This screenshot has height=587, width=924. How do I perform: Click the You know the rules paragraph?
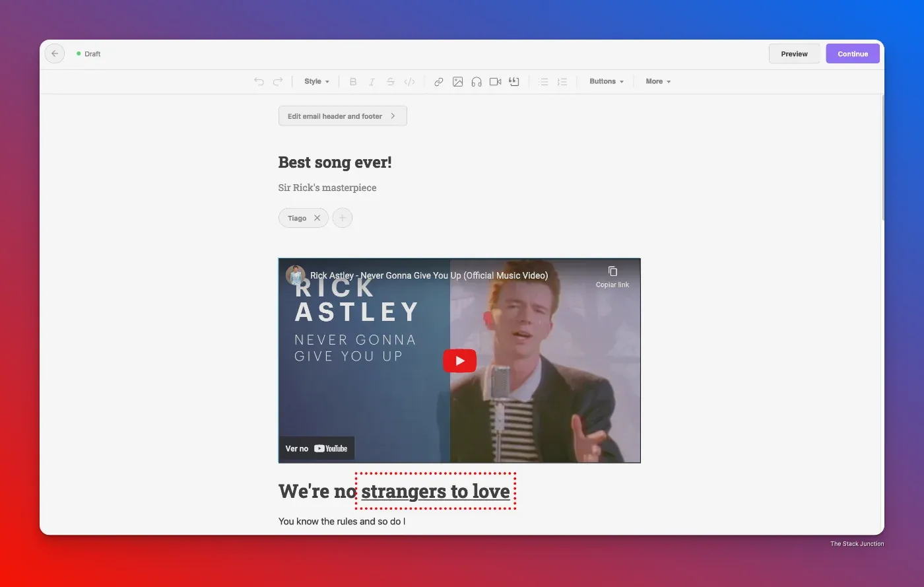pos(342,522)
